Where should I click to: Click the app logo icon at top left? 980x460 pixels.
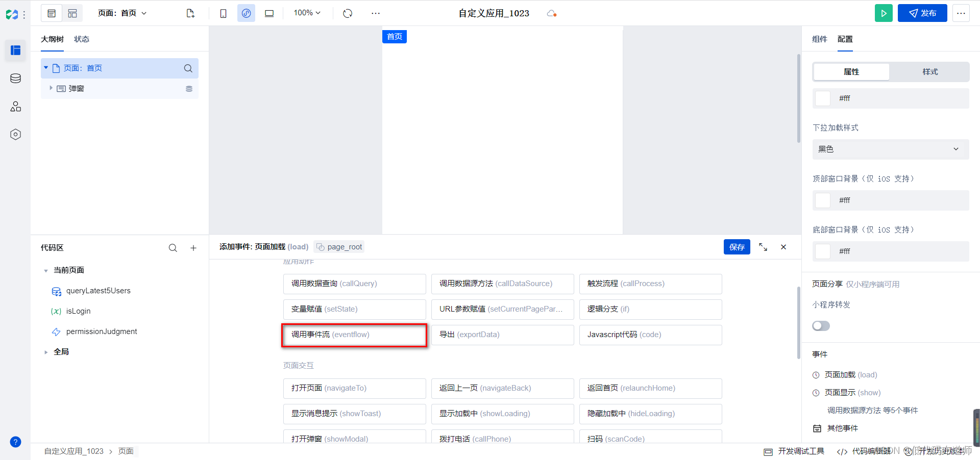pyautogui.click(x=12, y=15)
